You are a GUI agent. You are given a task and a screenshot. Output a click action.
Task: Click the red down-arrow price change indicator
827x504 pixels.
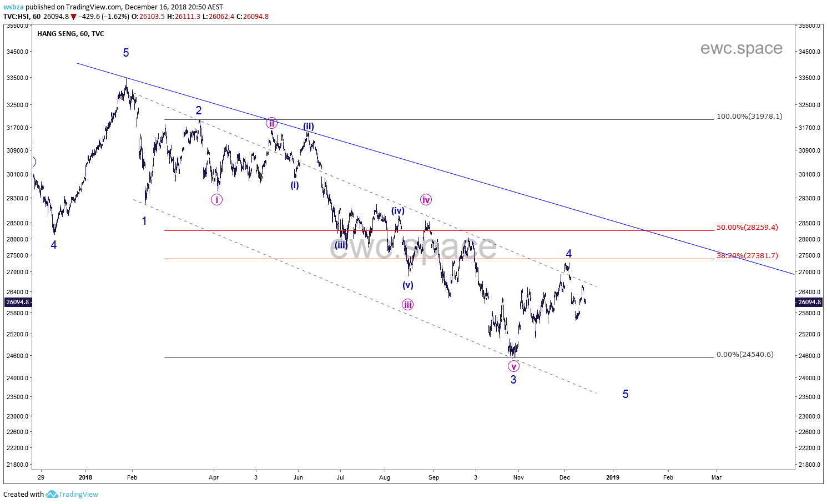(73, 17)
